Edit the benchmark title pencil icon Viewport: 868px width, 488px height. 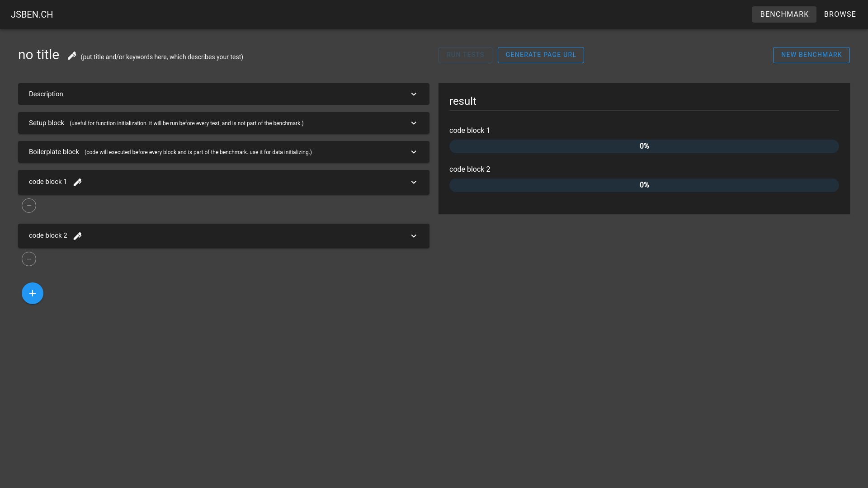click(x=72, y=56)
